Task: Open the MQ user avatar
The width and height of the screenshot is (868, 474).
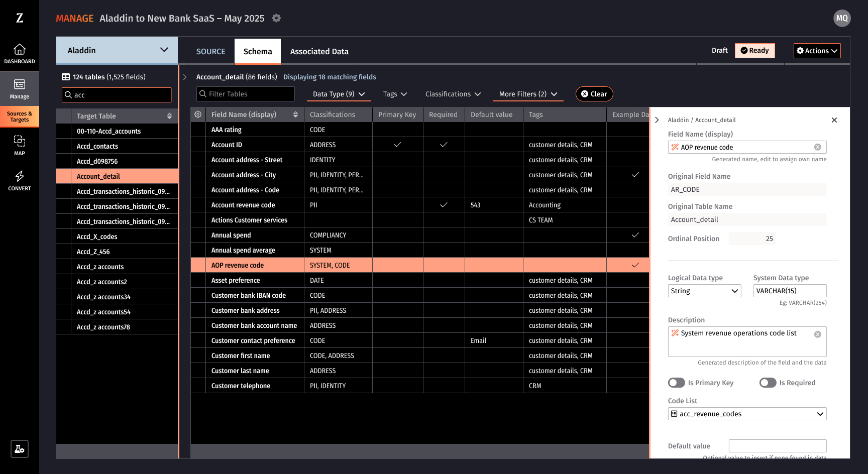Action: (842, 18)
